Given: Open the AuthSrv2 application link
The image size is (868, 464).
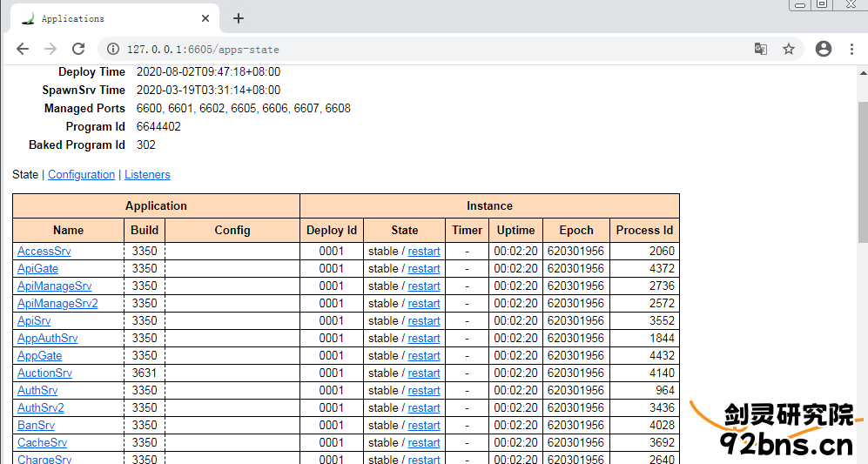Looking at the screenshot, I should tap(40, 408).
